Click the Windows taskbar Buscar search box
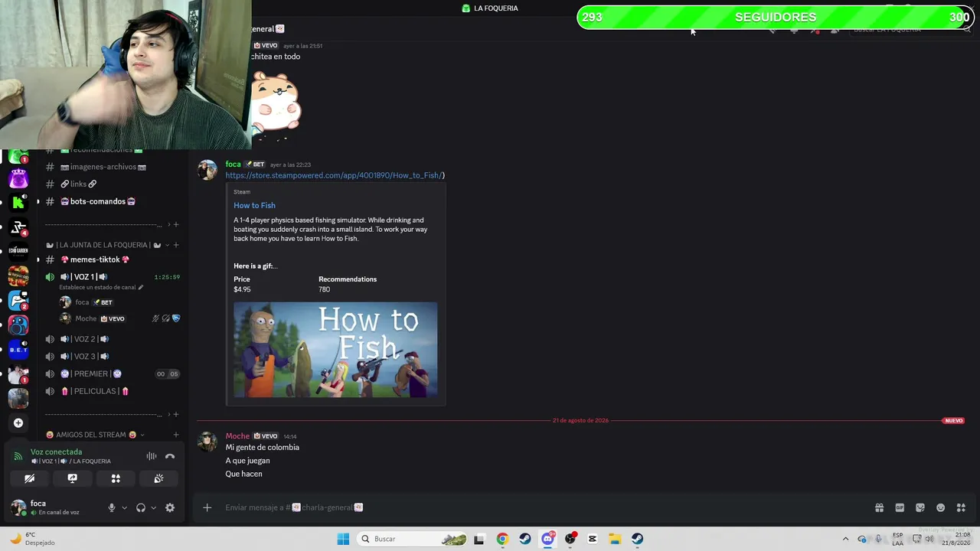Image resolution: width=980 pixels, height=551 pixels. 413,539
